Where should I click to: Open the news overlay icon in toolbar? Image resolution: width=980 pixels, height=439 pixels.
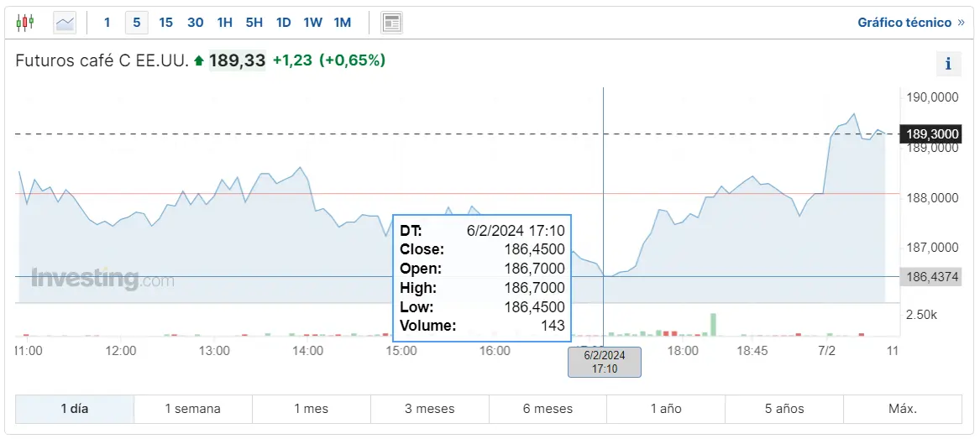coord(391,23)
